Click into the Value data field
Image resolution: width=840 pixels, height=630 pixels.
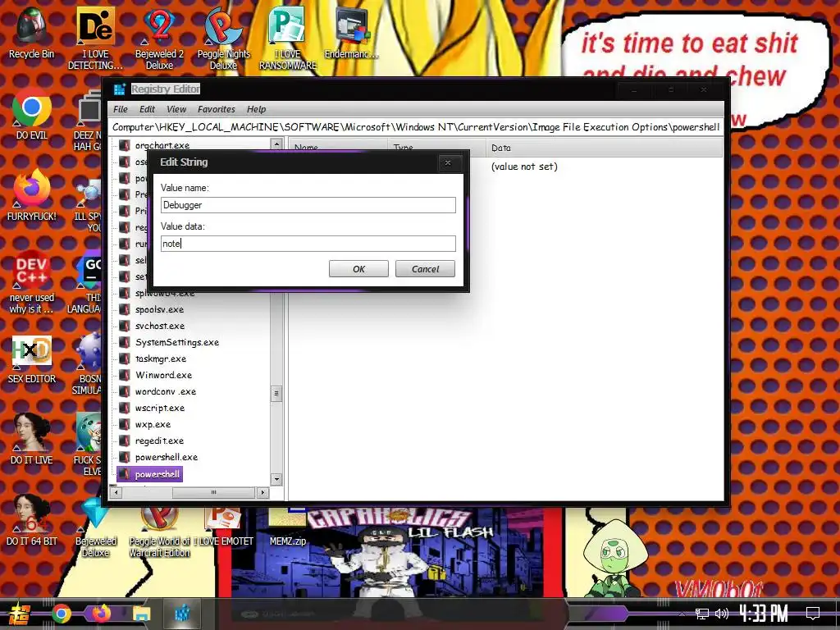point(308,244)
